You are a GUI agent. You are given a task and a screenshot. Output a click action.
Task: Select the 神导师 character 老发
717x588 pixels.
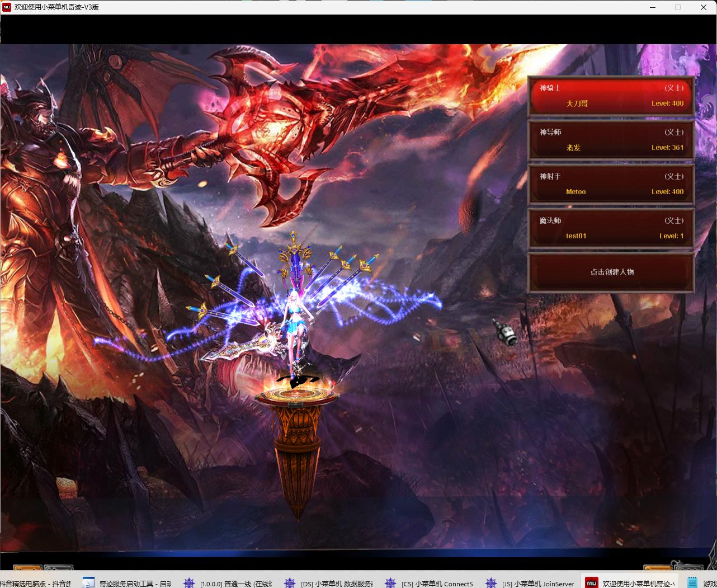(611, 140)
